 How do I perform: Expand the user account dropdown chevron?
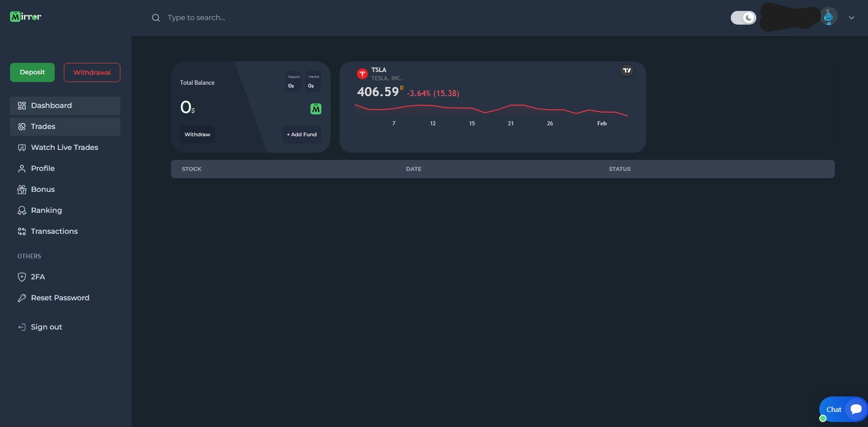coord(851,18)
